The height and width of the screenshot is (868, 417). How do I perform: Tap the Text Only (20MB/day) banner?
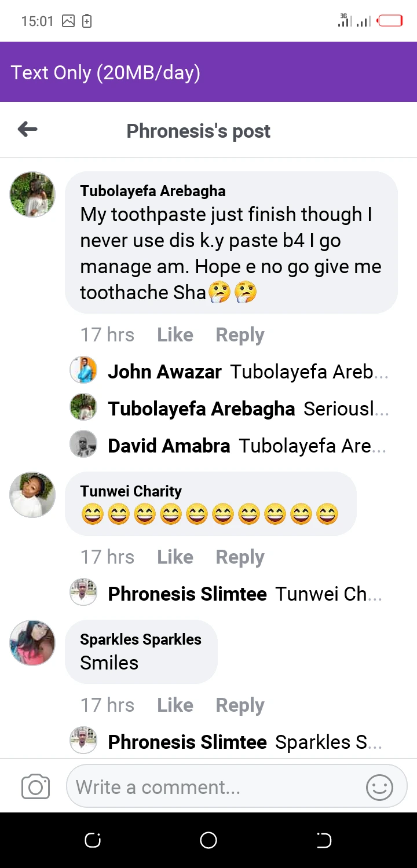pyautogui.click(x=209, y=72)
